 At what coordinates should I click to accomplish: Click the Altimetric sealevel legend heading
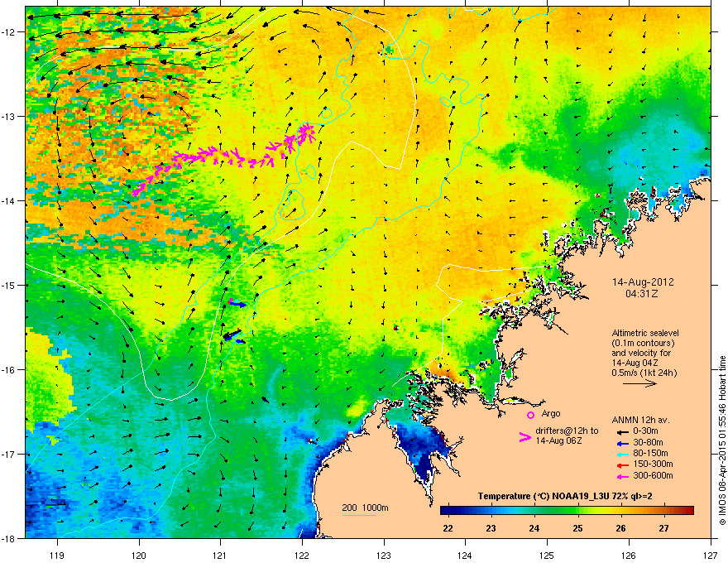[645, 333]
